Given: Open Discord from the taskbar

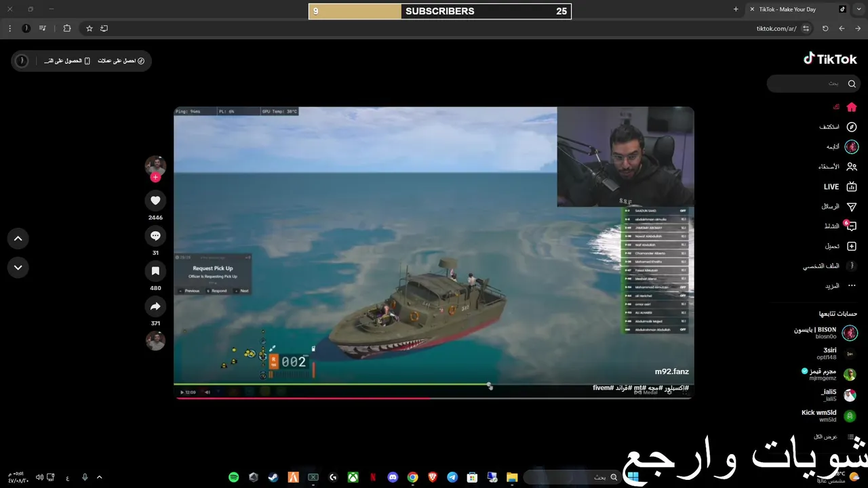Looking at the screenshot, I should click(x=393, y=477).
